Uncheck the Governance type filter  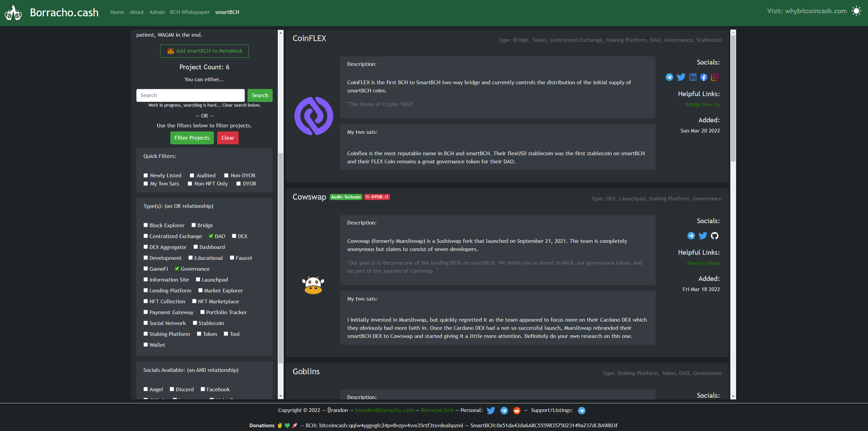(177, 268)
